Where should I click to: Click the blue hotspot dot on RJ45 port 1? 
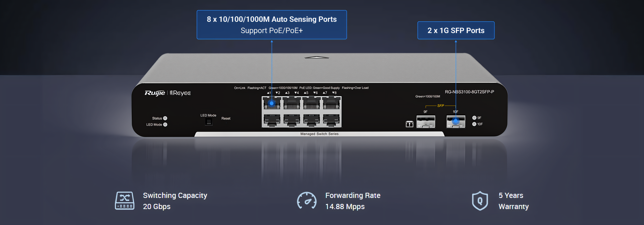tap(272, 103)
